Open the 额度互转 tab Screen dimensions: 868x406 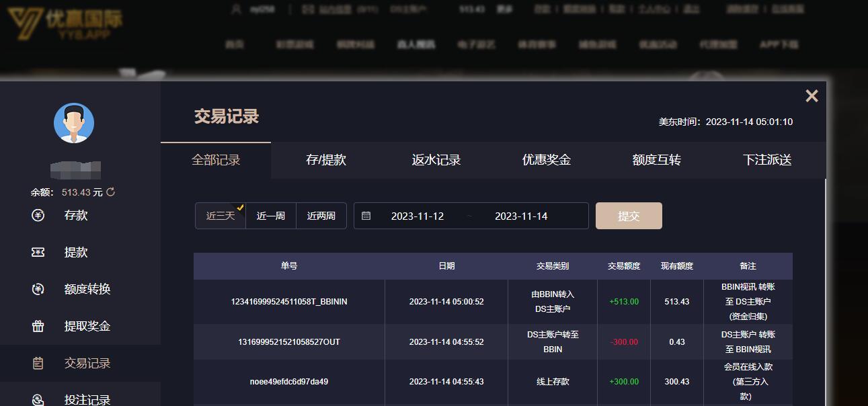(657, 160)
